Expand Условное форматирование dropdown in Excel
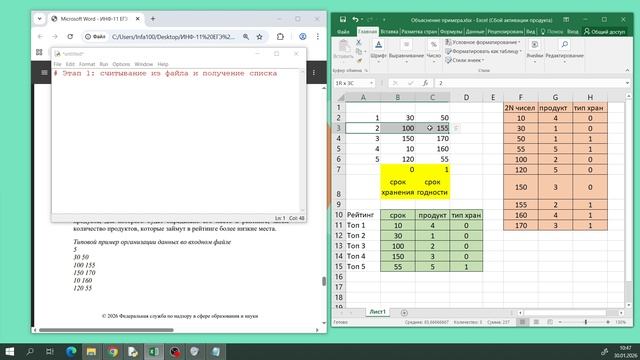Screen dimensions: 640x360 pyautogui.click(x=519, y=42)
